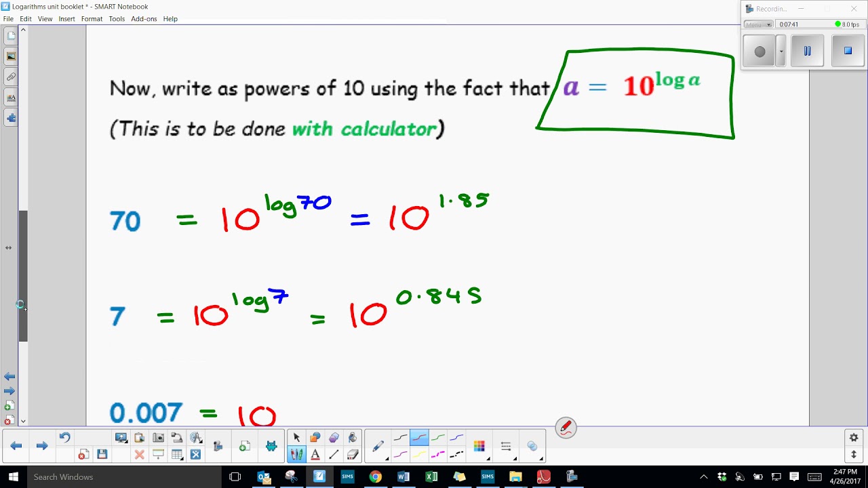Screen dimensions: 868x488
Task: Open the measurement tools dropdown
Action: (195, 437)
